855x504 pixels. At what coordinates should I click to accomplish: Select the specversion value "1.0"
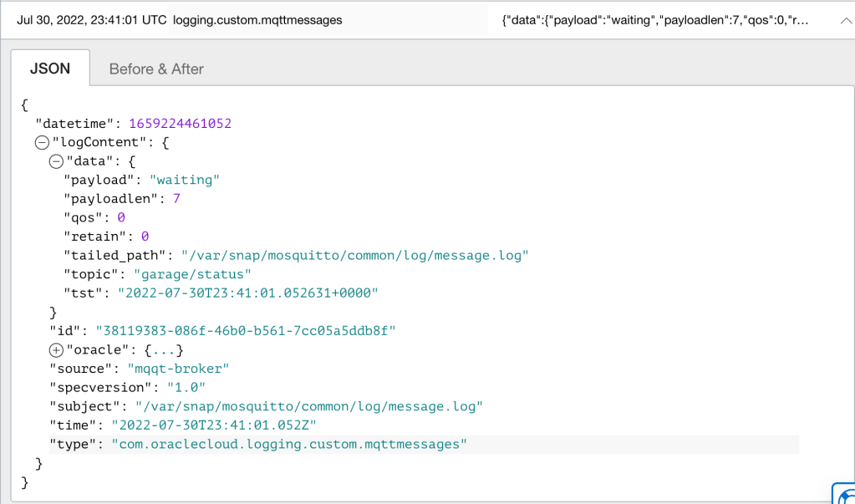[185, 388]
